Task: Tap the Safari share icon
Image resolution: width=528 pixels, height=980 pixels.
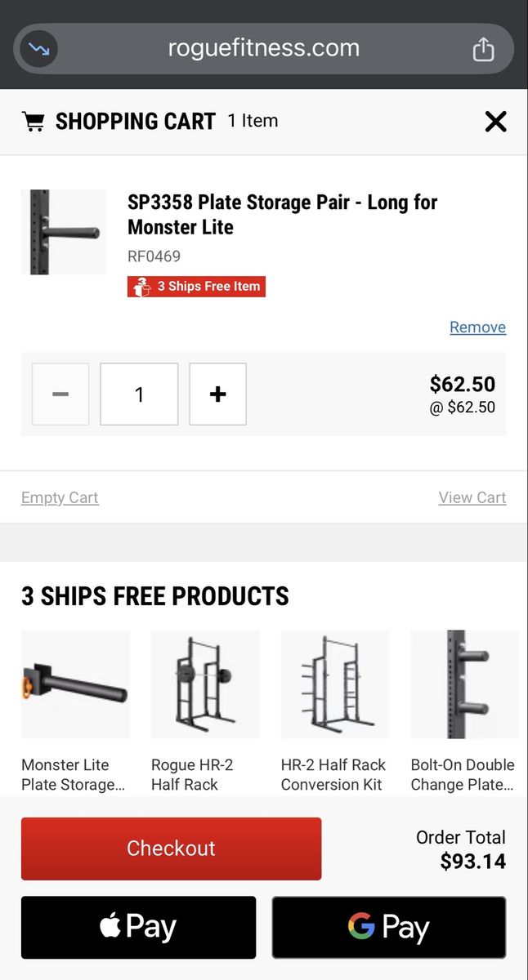Action: point(484,49)
